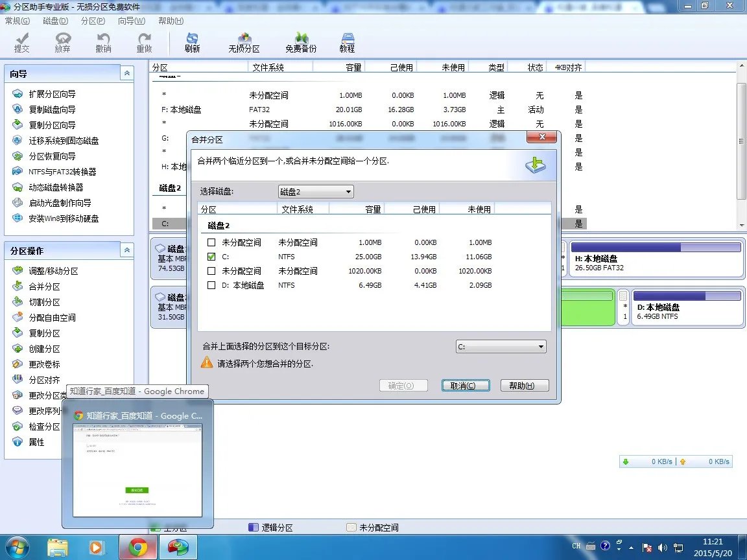Open the 选择磁盘 disk dropdown
The width and height of the screenshot is (747, 560).
click(x=316, y=192)
